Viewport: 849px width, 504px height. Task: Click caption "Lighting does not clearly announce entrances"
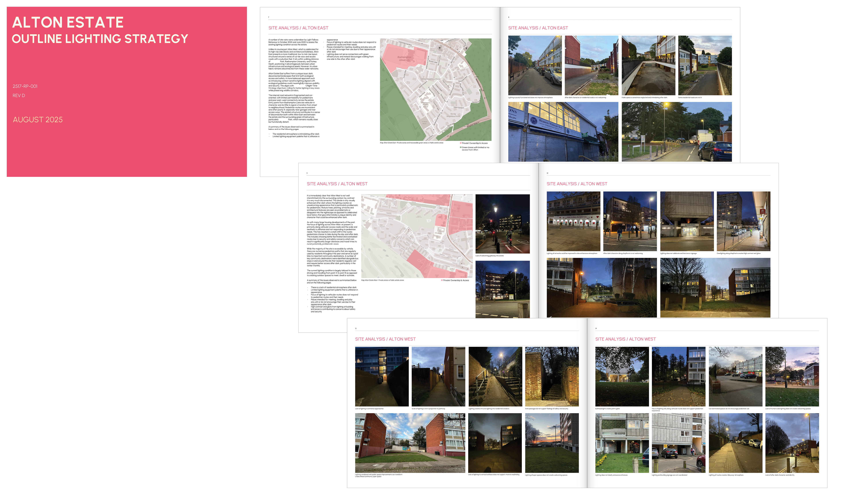click(611, 475)
